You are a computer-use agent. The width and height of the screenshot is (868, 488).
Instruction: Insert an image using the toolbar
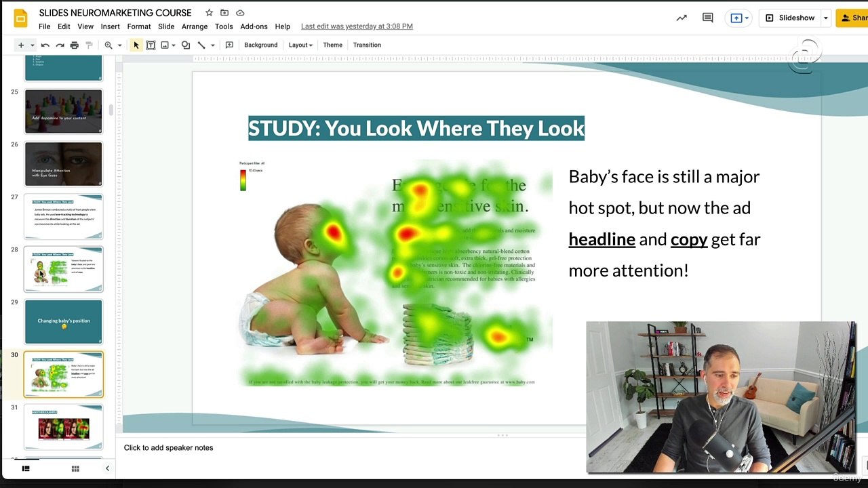click(165, 45)
